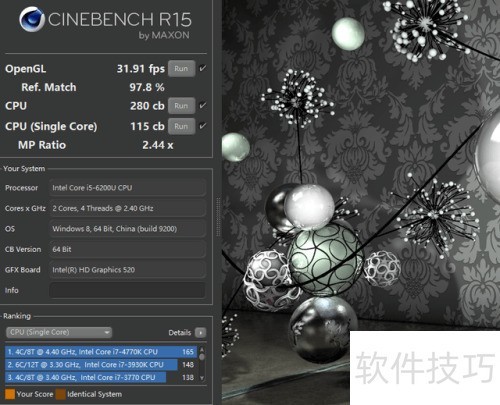Toggle the OpenGL test checkmark
The width and height of the screenshot is (500, 405).
(x=203, y=68)
